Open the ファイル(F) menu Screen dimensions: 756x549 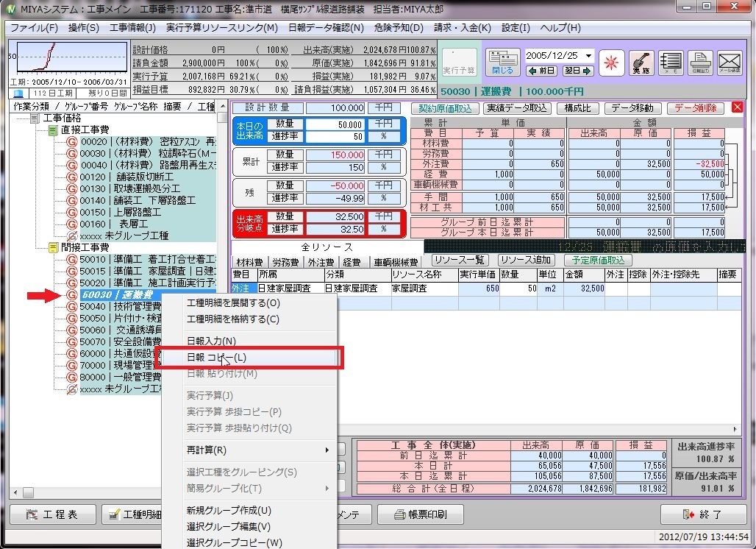tap(35, 28)
